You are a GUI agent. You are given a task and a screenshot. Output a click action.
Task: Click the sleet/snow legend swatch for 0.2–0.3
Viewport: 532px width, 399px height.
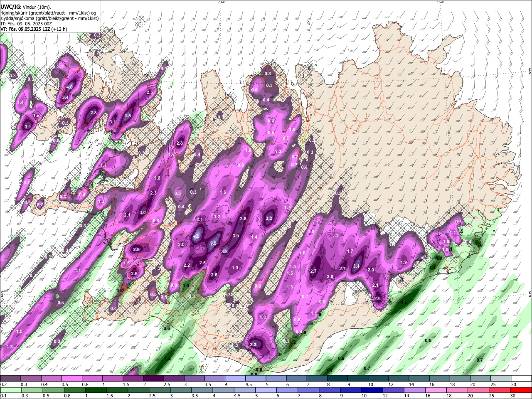point(10,379)
